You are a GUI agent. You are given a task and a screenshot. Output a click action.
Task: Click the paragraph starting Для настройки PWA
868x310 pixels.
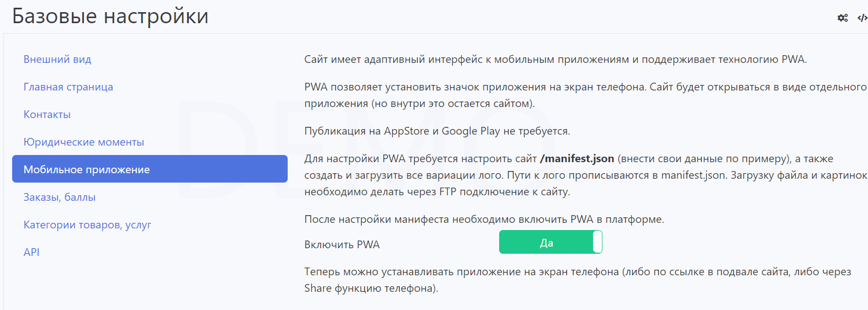tap(585, 175)
